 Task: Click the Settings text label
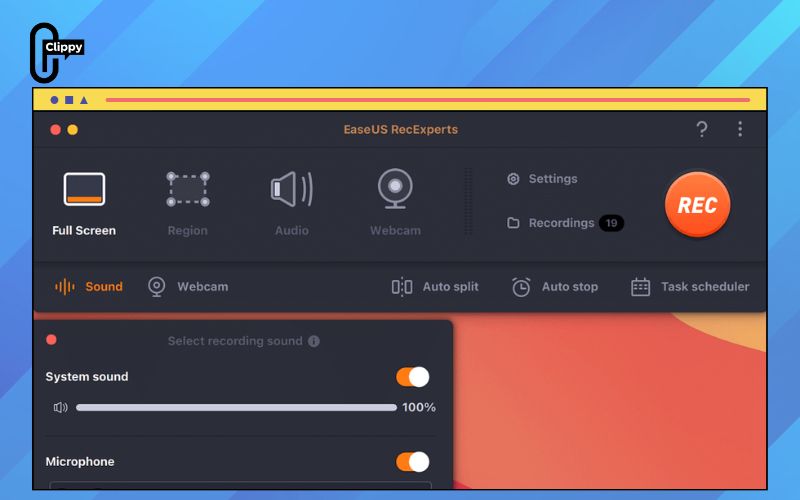coord(553,179)
